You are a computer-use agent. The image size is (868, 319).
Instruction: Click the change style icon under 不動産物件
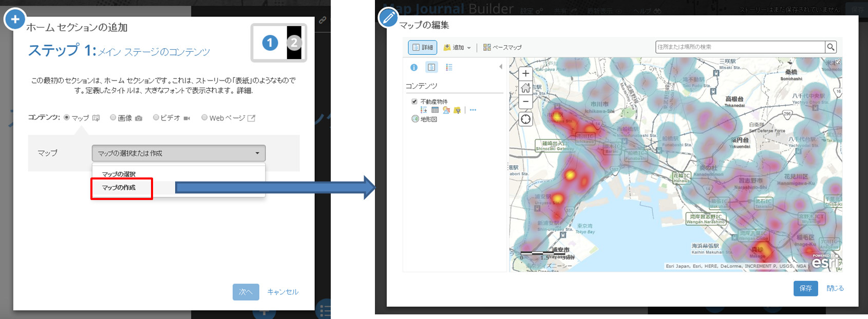click(x=446, y=110)
